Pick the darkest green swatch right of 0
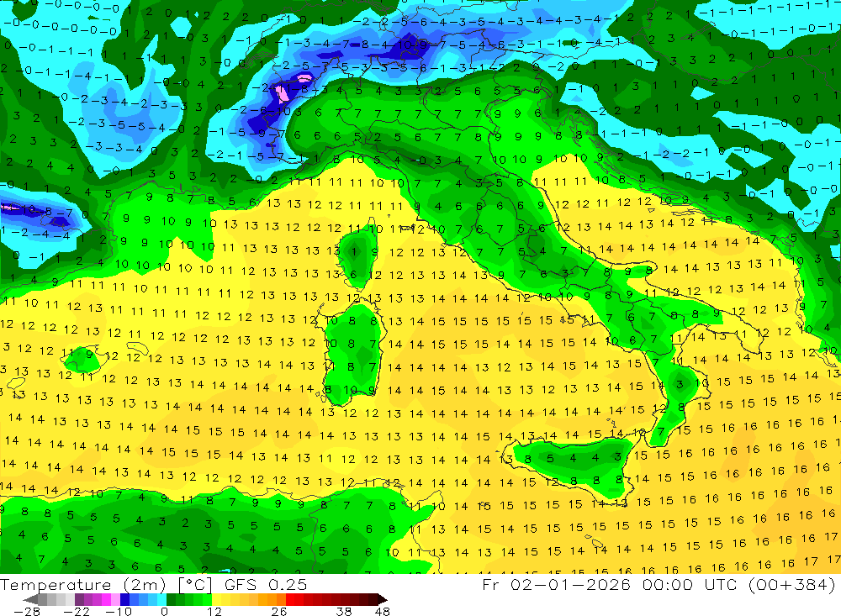The height and width of the screenshot is (616, 841). pos(171,599)
